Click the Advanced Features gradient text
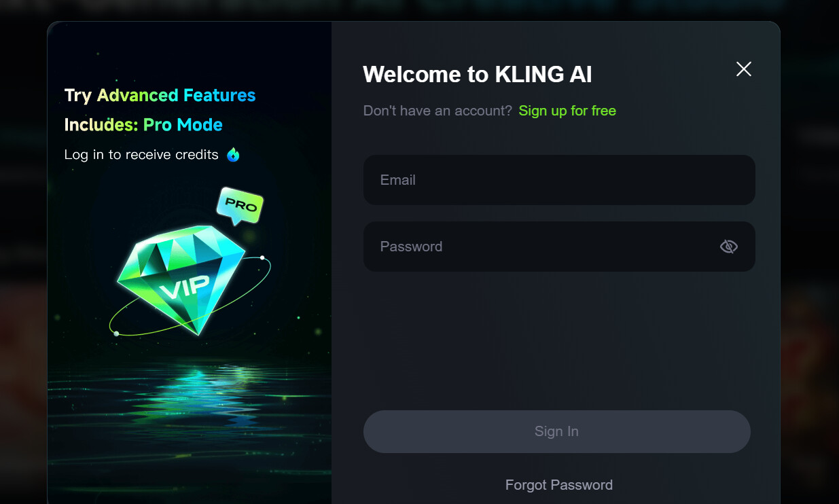839x504 pixels. tap(177, 95)
